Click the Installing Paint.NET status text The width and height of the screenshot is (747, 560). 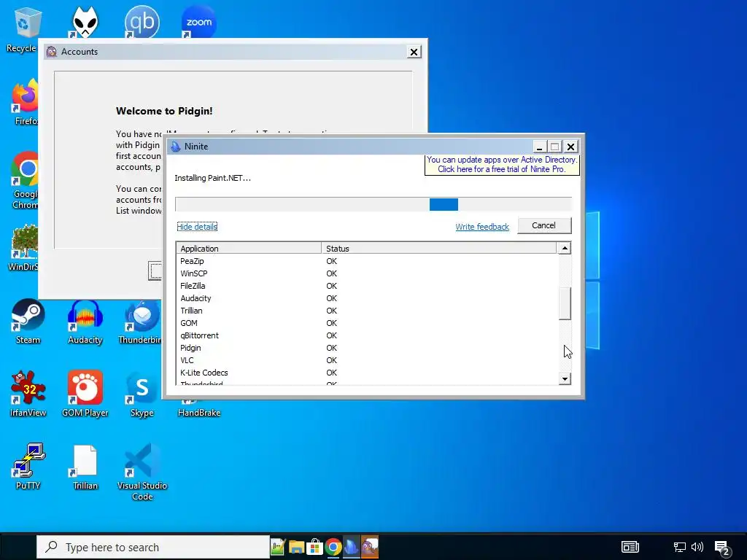pyautogui.click(x=212, y=178)
